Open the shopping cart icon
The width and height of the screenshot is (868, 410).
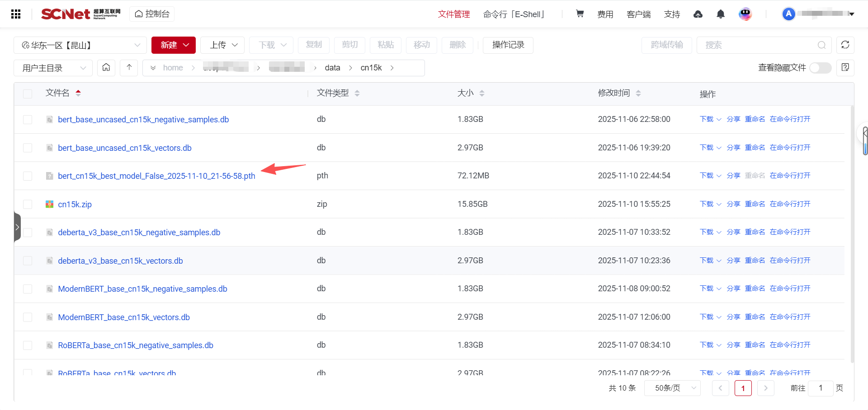point(580,14)
